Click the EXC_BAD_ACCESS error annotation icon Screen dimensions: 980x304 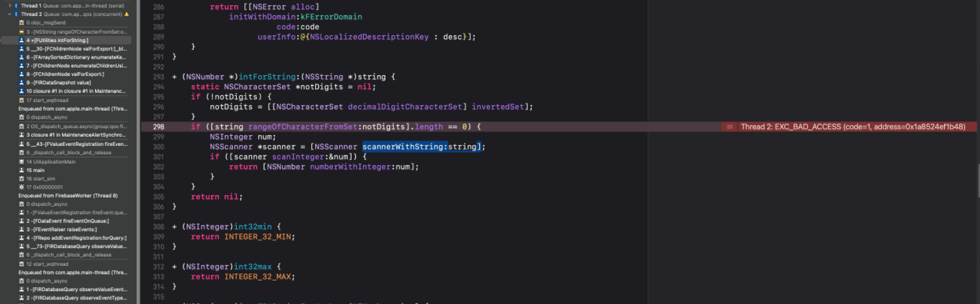click(x=730, y=127)
